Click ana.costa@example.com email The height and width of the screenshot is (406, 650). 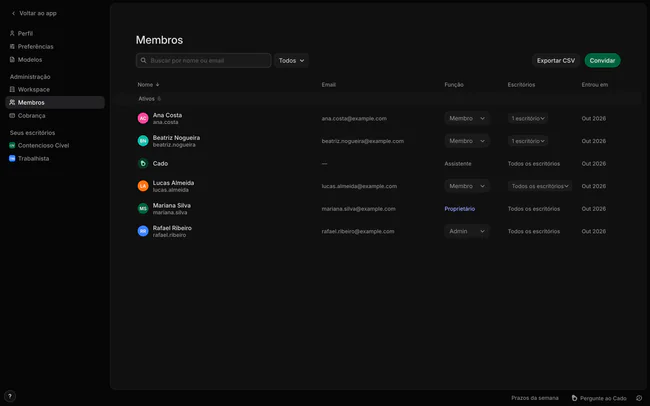pos(354,119)
